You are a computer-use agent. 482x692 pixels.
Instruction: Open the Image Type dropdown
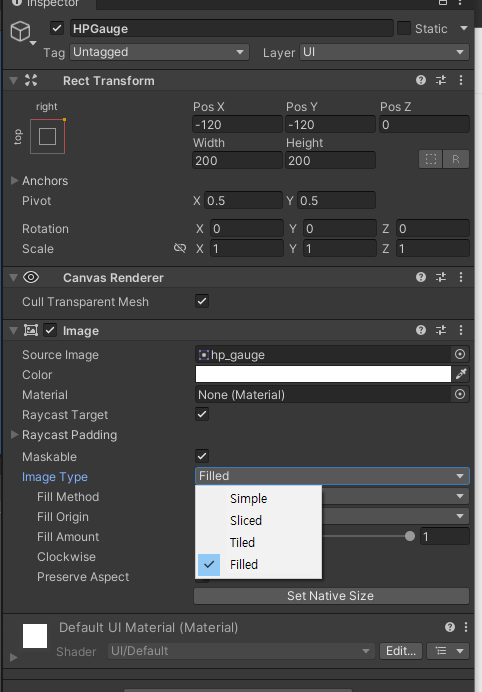[x=332, y=476]
